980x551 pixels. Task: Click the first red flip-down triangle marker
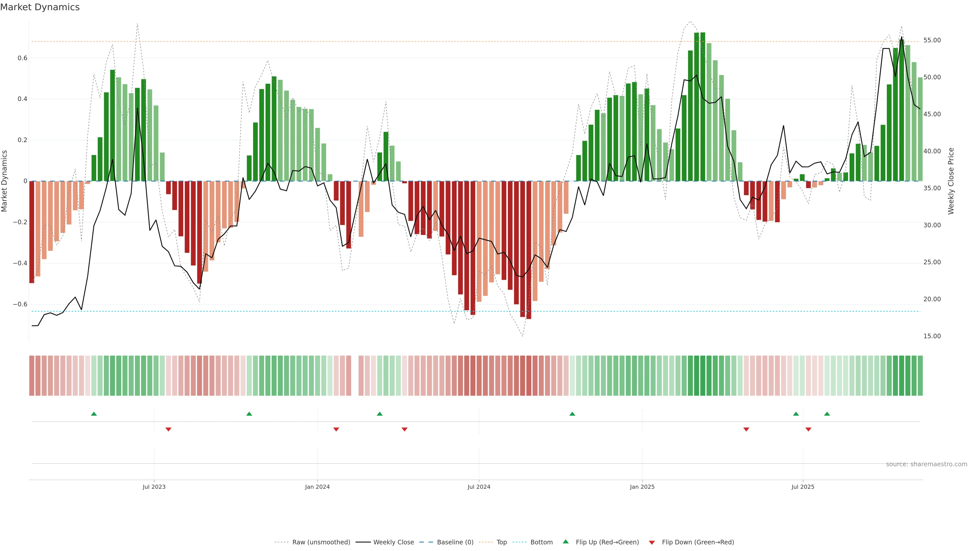168,429
